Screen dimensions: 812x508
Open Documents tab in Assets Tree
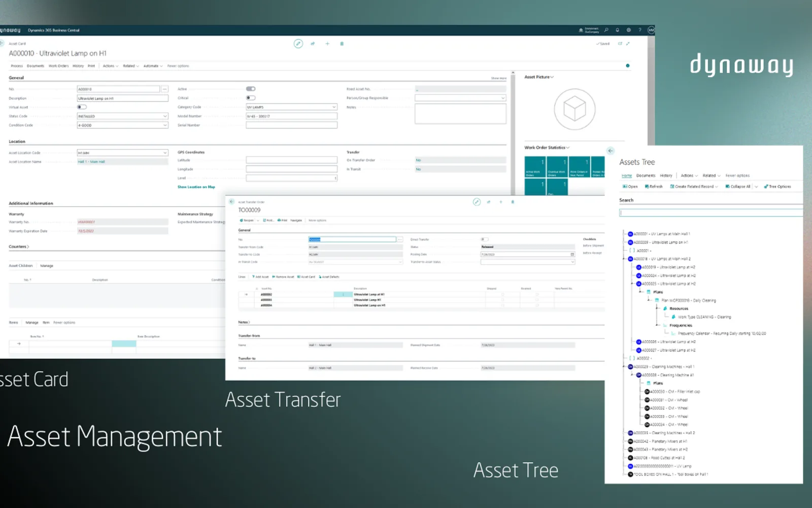tap(646, 176)
